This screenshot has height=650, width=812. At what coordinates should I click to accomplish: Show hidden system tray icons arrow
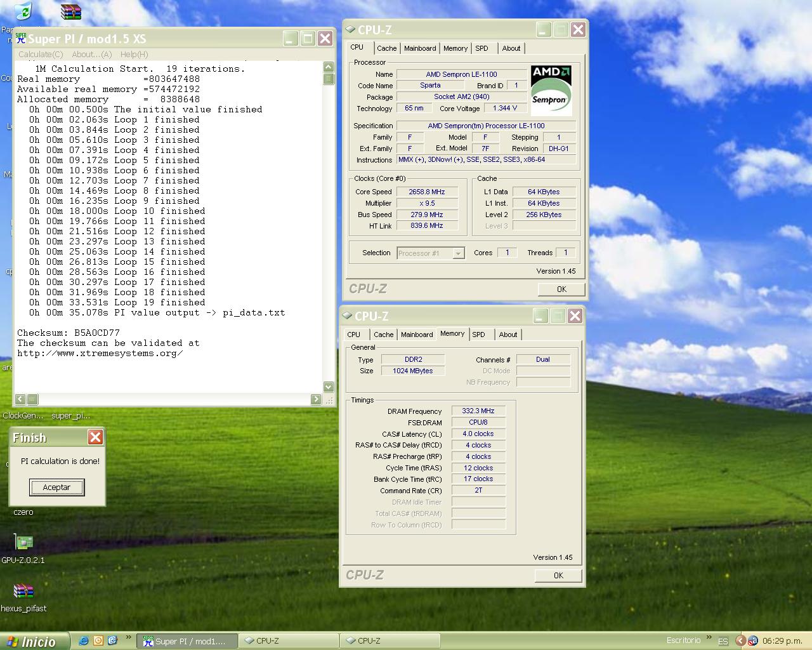coord(740,641)
